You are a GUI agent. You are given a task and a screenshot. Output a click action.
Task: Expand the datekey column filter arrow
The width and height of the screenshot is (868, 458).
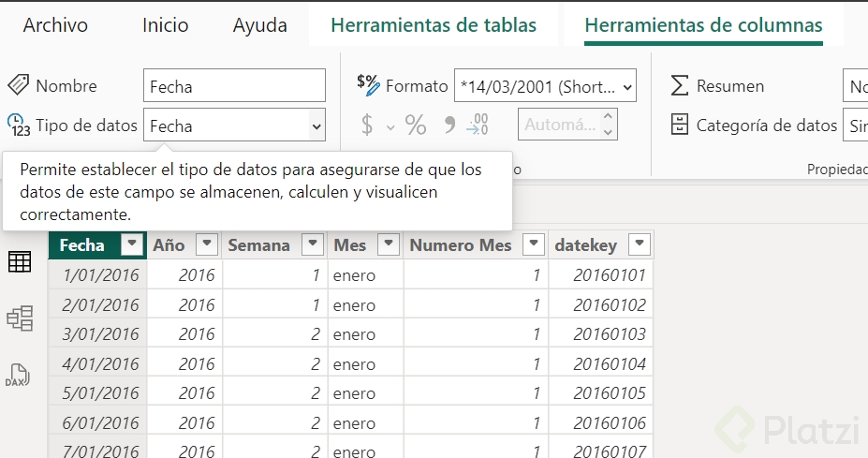[x=639, y=245]
